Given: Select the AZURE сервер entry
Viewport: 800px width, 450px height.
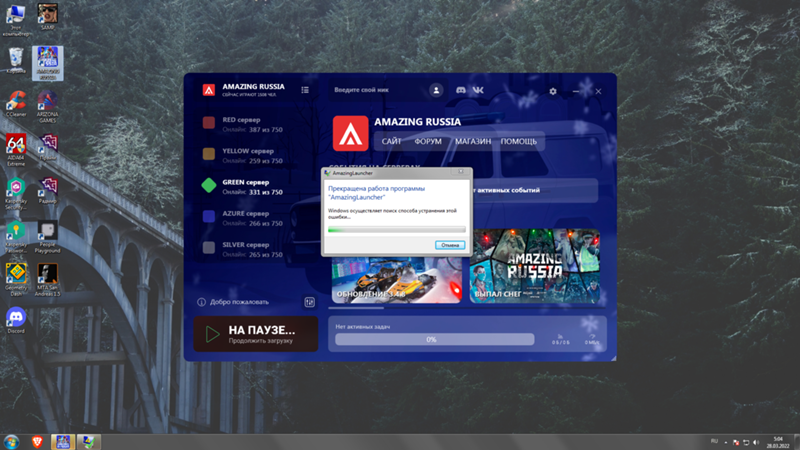Looking at the screenshot, I should [x=245, y=218].
